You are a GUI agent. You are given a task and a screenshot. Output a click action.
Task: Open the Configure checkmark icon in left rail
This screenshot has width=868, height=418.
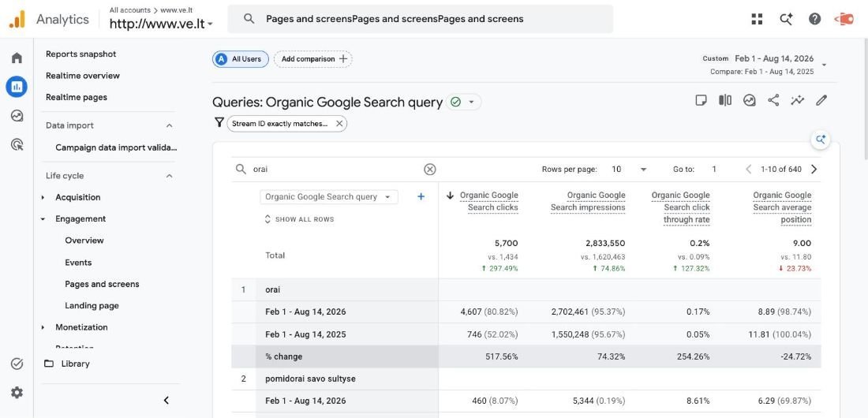click(17, 364)
